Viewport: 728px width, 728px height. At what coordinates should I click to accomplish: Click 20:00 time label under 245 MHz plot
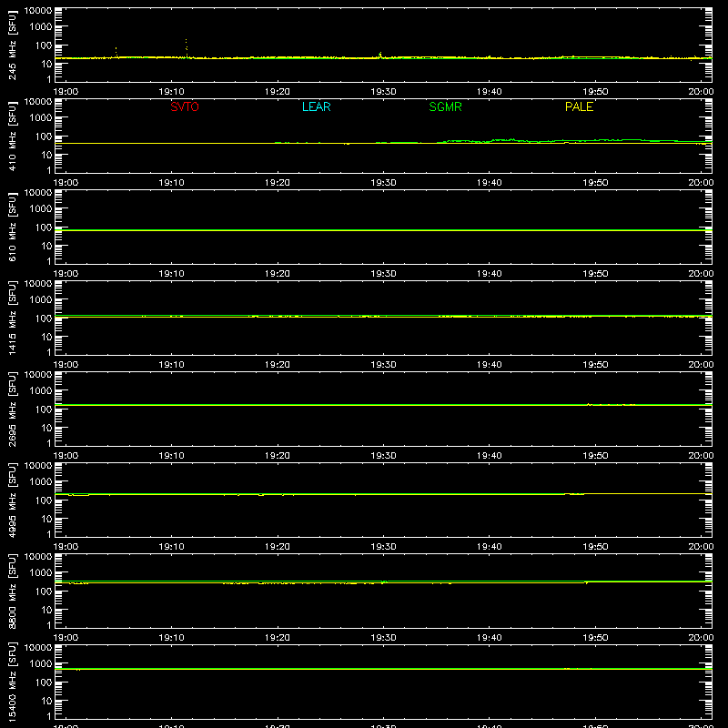(x=701, y=92)
